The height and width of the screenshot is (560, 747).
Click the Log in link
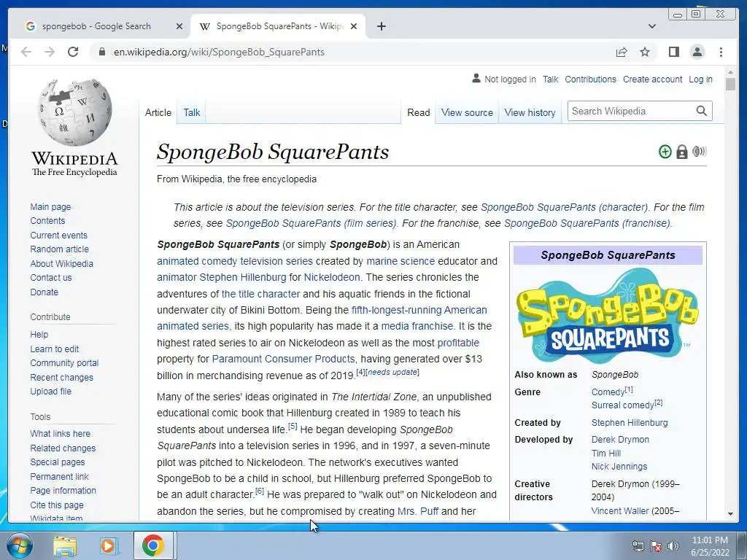[701, 79]
